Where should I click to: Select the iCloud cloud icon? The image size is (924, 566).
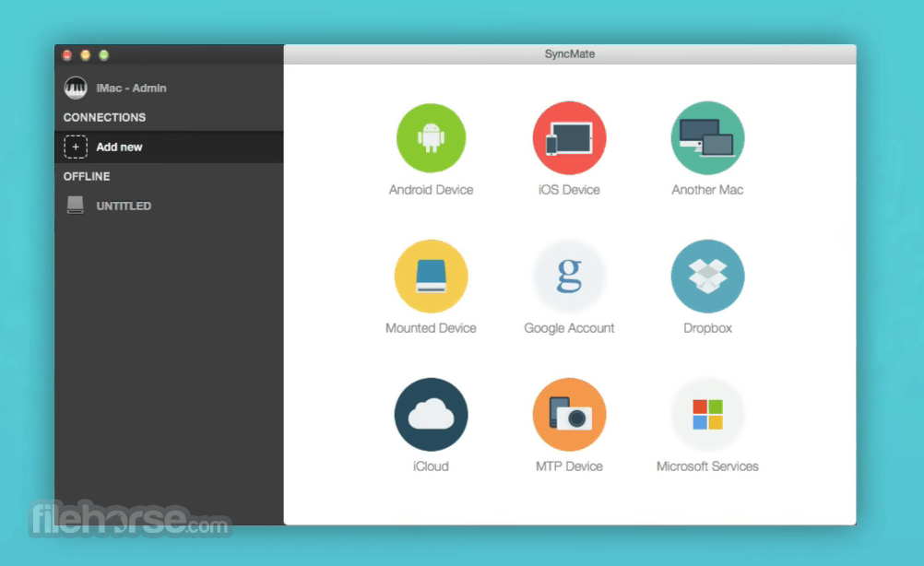[431, 415]
